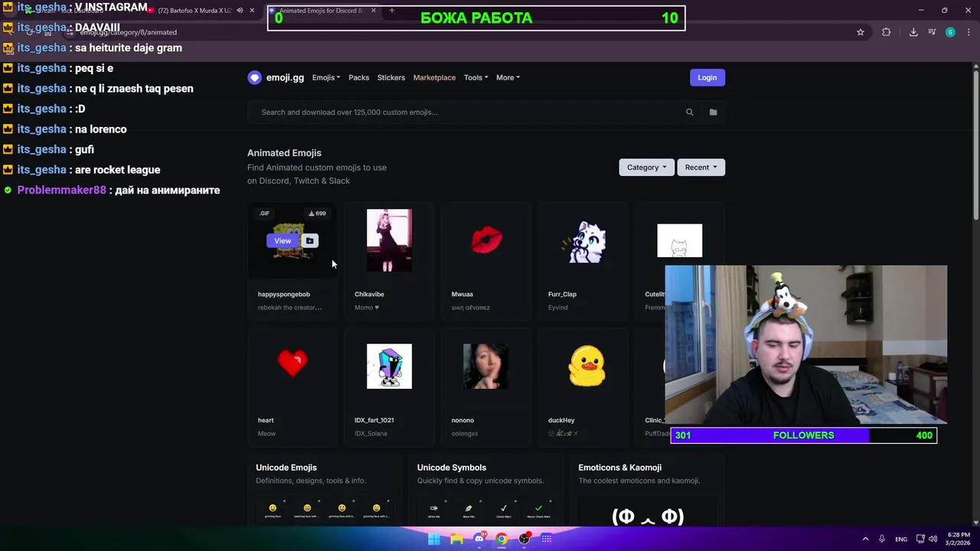Expand the More menu
Viewport: 980px width, 551px height.
(508, 77)
